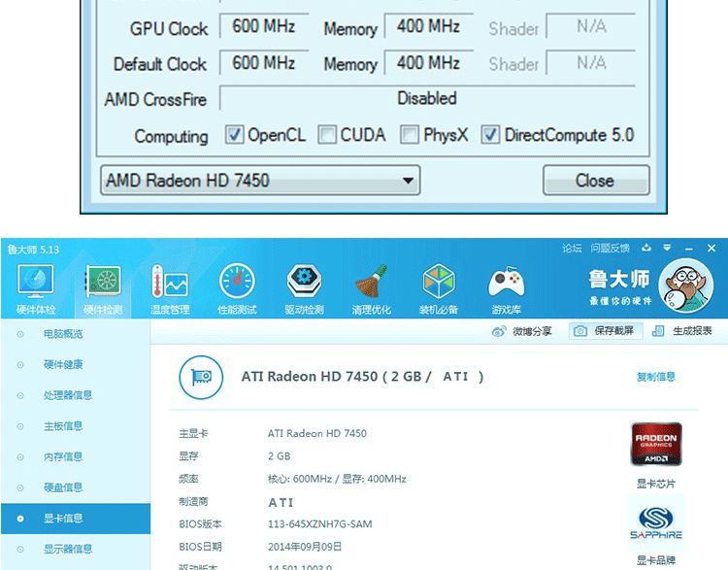Click the 保存截屏 camera screenshot button
This screenshot has width=728, height=570.
pos(606,331)
